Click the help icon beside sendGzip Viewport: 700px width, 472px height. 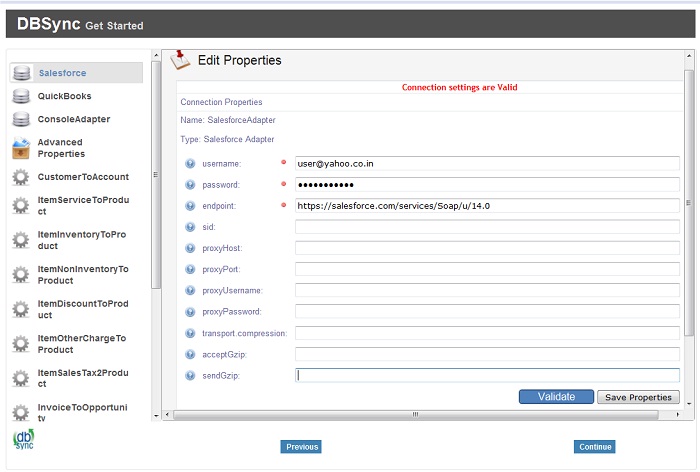coord(190,376)
